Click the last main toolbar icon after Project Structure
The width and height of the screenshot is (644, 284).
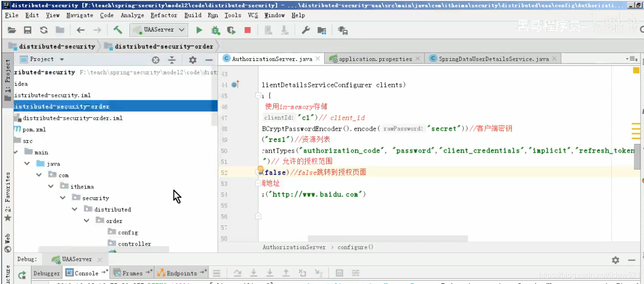[x=343, y=31]
